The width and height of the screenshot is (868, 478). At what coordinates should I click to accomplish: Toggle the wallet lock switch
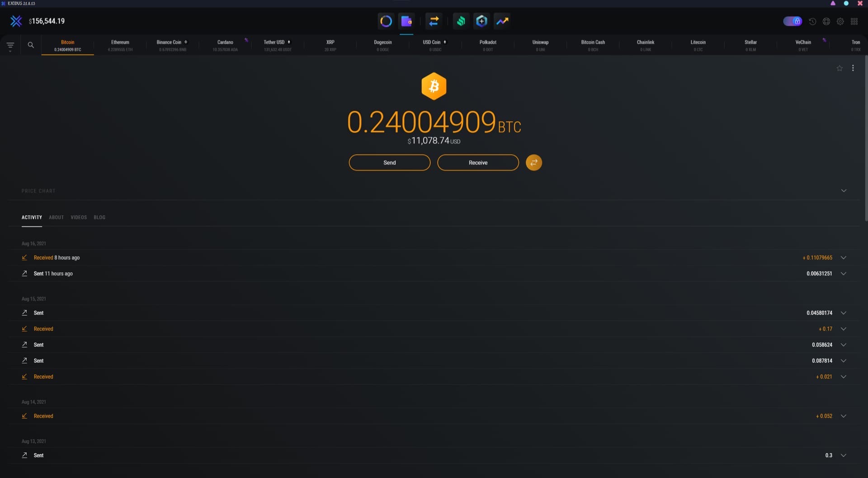tap(792, 21)
